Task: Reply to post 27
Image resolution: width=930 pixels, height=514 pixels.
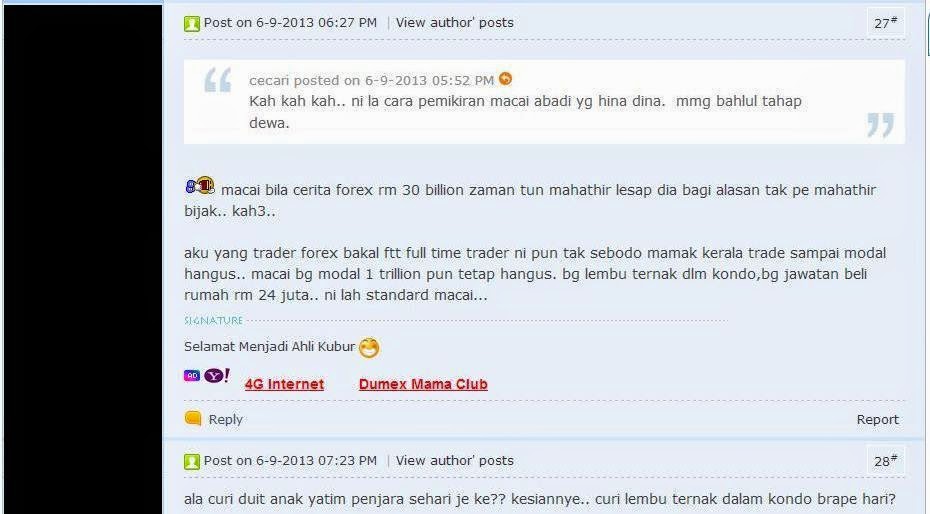Action: click(x=225, y=419)
